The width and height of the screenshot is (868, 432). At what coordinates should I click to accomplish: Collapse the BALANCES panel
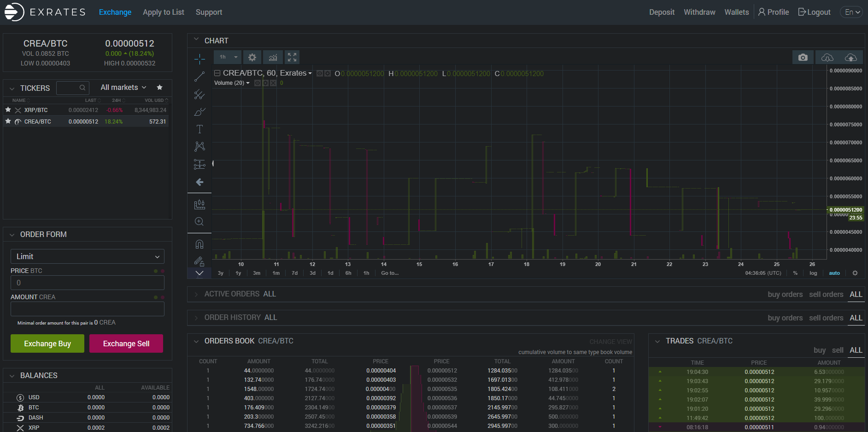(x=12, y=376)
